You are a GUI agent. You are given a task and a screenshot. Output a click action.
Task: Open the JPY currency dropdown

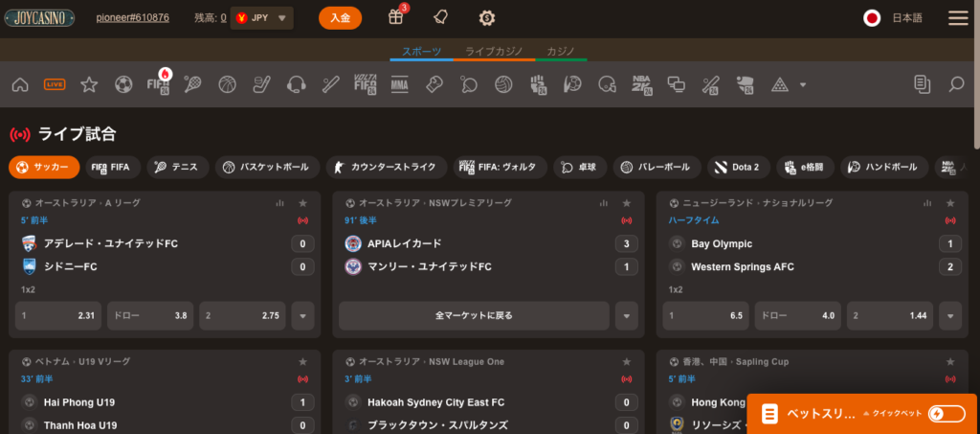click(x=262, y=18)
